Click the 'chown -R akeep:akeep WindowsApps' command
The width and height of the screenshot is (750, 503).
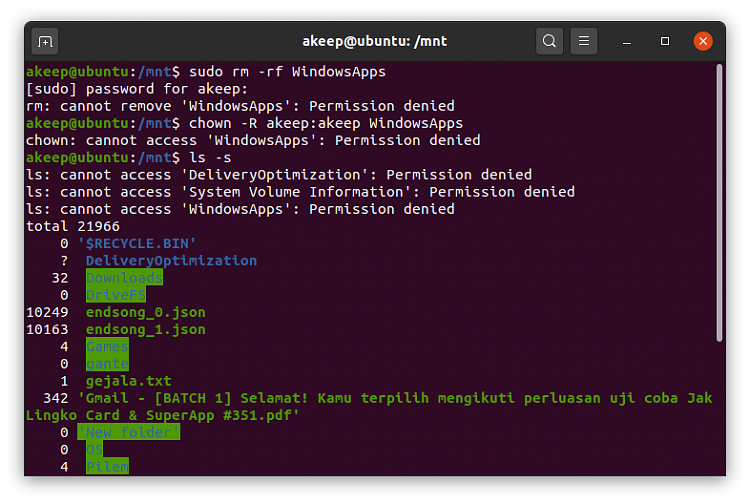click(x=326, y=123)
